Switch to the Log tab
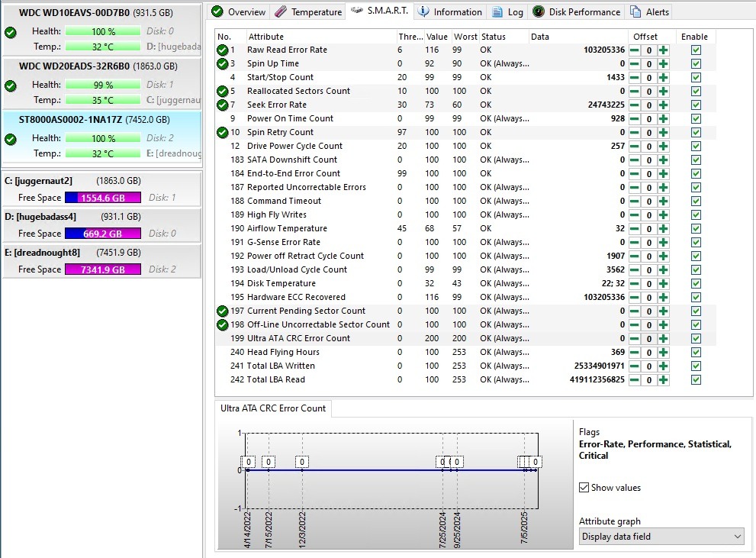Image resolution: width=756 pixels, height=558 pixels. click(508, 12)
